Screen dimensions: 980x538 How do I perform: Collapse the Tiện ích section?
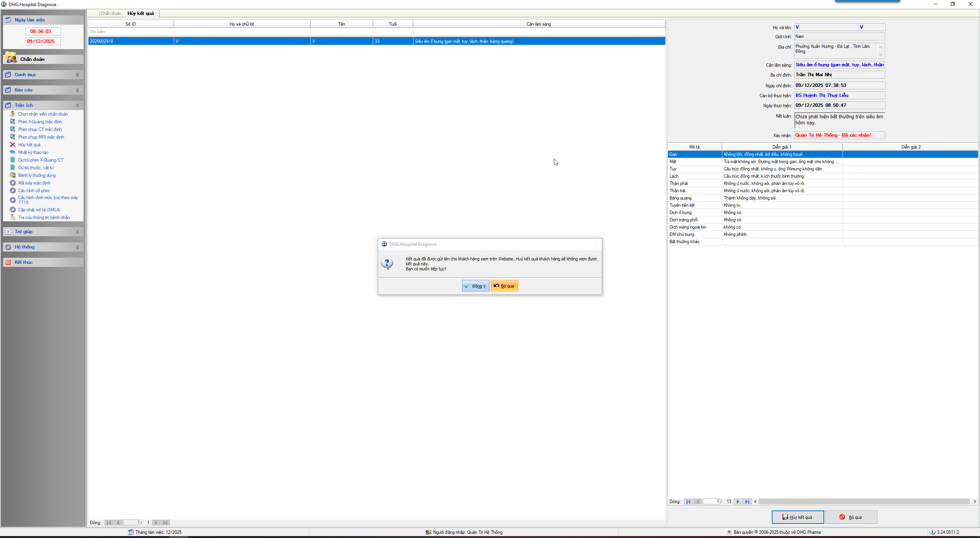tap(77, 105)
